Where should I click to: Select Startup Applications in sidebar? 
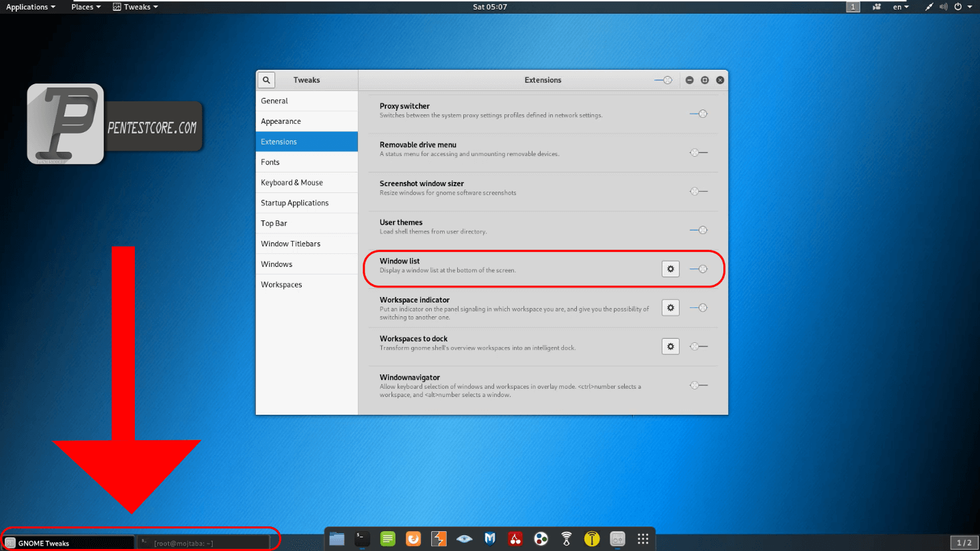307,203
